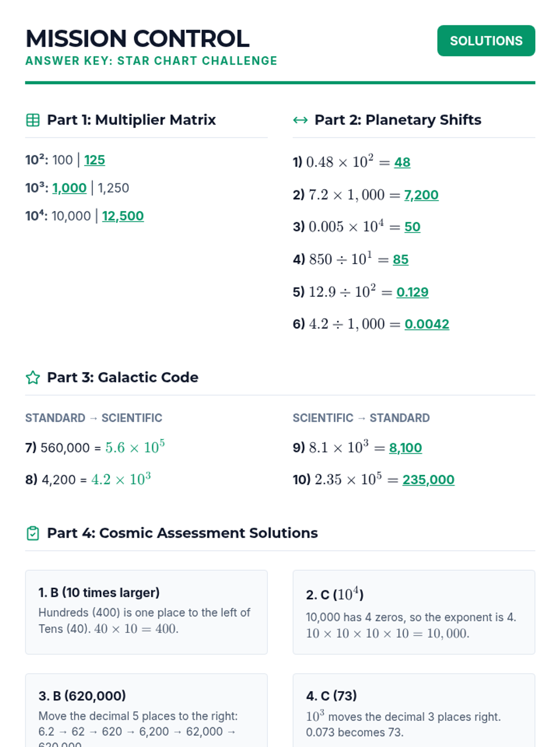The image size is (560, 747).
Task: Click the '1. B (10 times larger)' solution card
Action: (146, 612)
